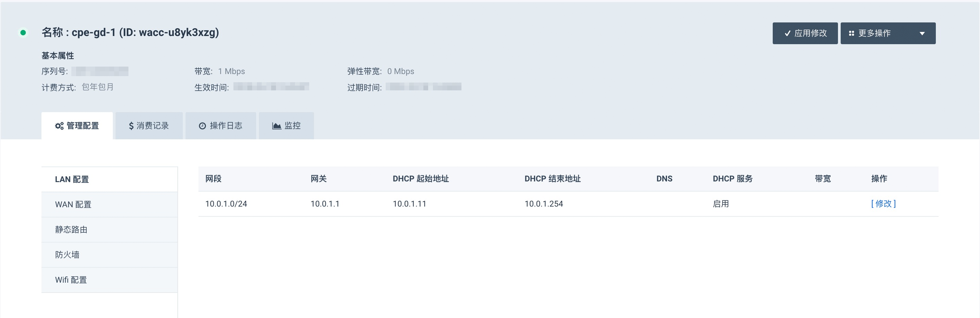Click the dollar icon on 消费记录 tab
Image resolution: width=980 pixels, height=318 pixels.
click(131, 126)
